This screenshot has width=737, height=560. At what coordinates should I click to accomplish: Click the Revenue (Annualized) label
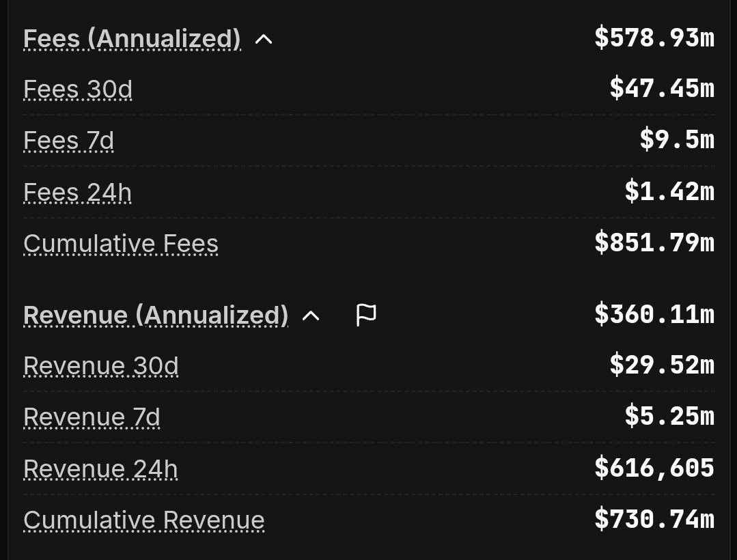(156, 315)
